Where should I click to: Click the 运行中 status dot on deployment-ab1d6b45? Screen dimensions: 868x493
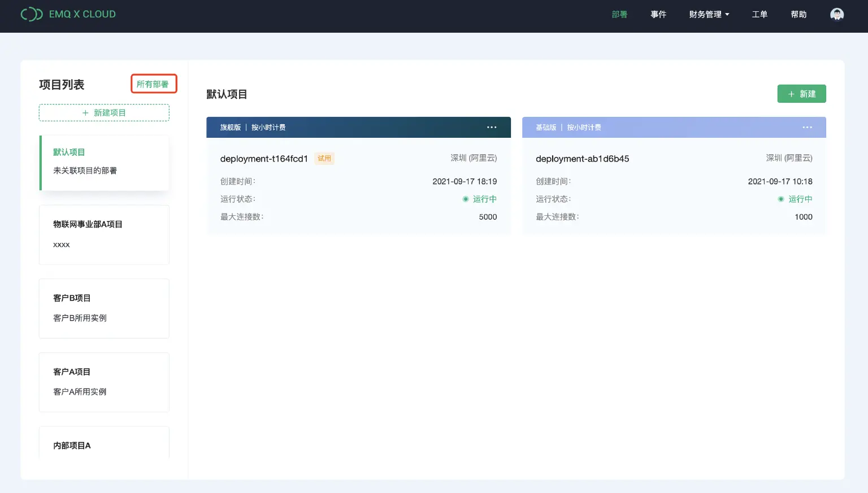coord(782,199)
